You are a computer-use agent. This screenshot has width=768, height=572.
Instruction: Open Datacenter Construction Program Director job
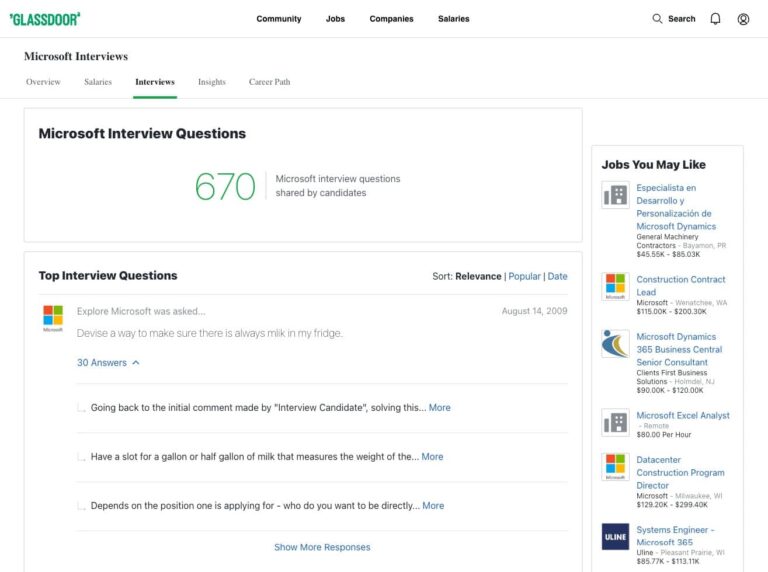point(680,472)
